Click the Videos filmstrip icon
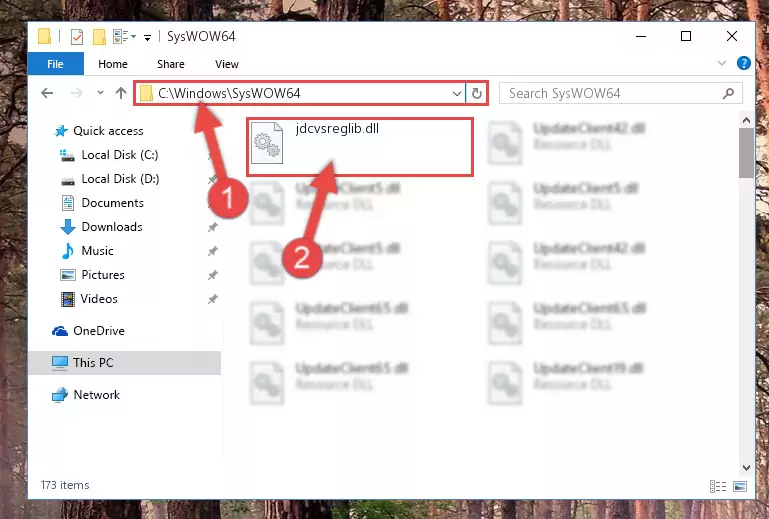This screenshot has height=519, width=769. [x=68, y=299]
